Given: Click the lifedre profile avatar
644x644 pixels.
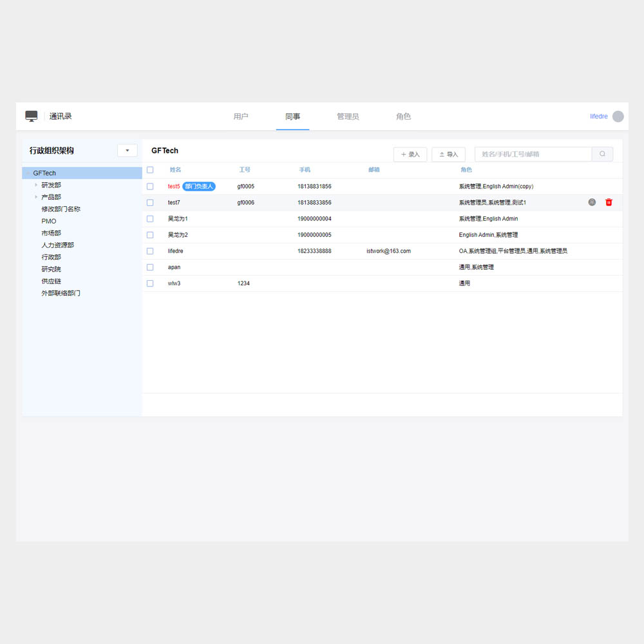Looking at the screenshot, I should pyautogui.click(x=618, y=117).
